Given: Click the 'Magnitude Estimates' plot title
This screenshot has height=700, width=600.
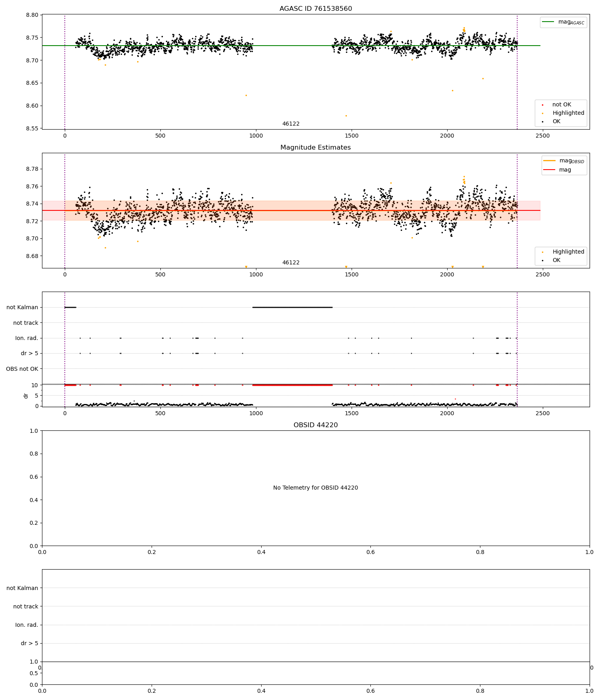Looking at the screenshot, I should pyautogui.click(x=316, y=148).
